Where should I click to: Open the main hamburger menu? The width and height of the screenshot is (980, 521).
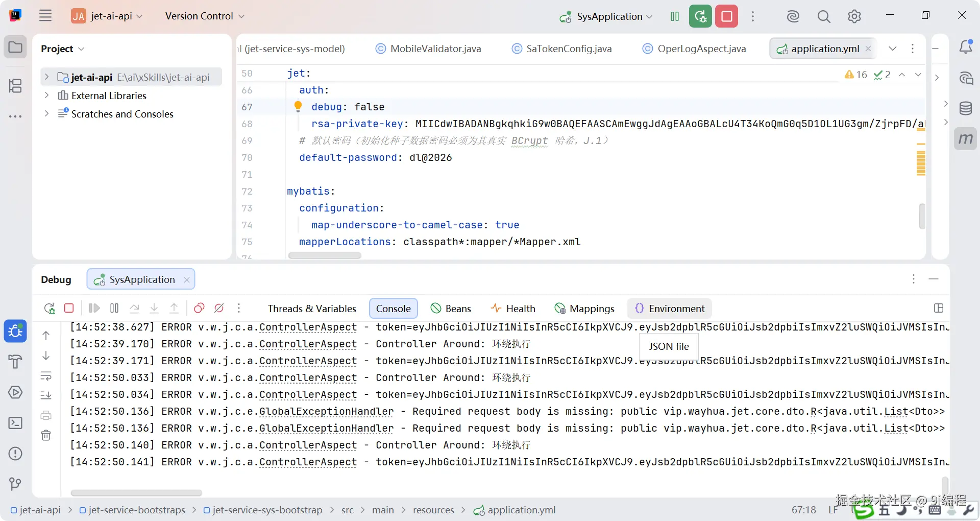(45, 16)
